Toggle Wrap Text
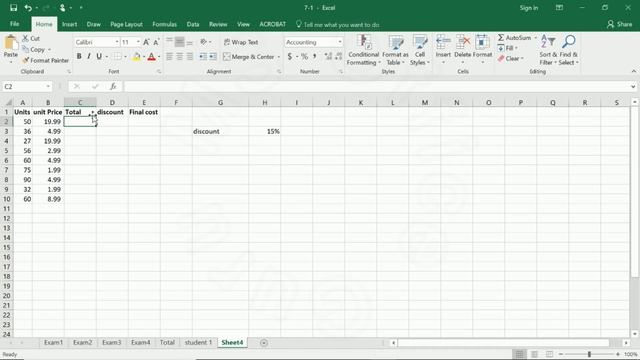640x360 pixels. pos(241,42)
